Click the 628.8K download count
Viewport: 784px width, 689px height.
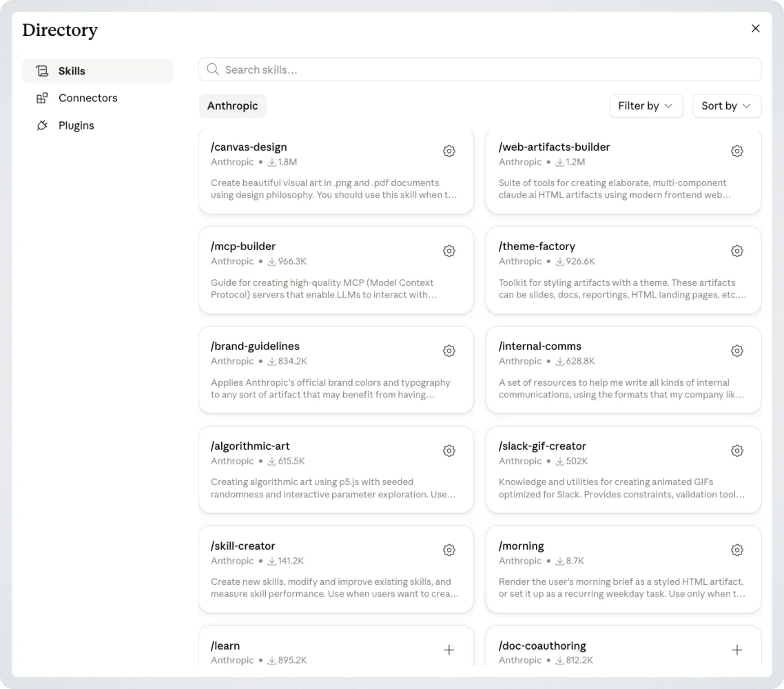pos(581,361)
